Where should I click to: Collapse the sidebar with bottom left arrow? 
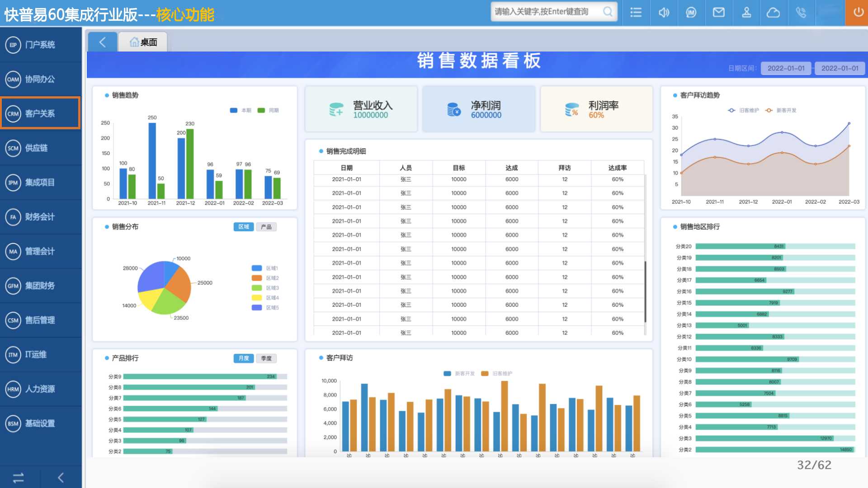[x=61, y=477]
